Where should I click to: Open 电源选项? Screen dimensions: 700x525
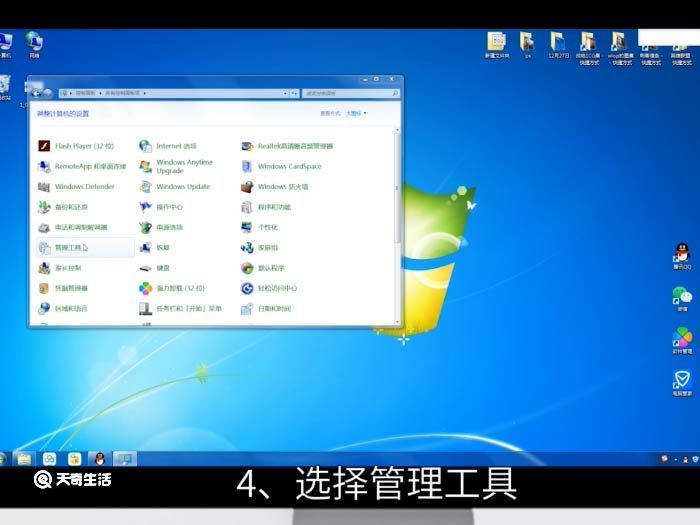[161, 227]
